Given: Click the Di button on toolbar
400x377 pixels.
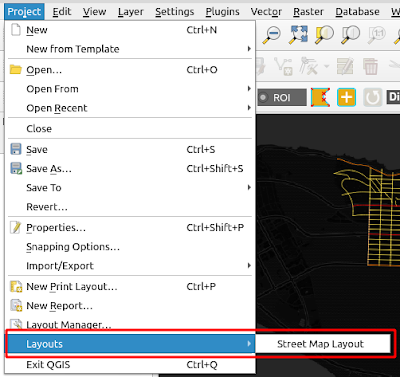Looking at the screenshot, I should coord(393,97).
